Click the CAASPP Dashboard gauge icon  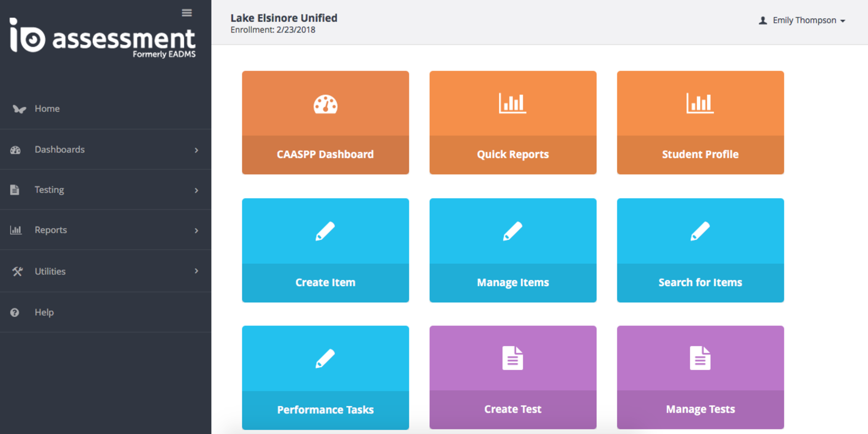click(325, 104)
